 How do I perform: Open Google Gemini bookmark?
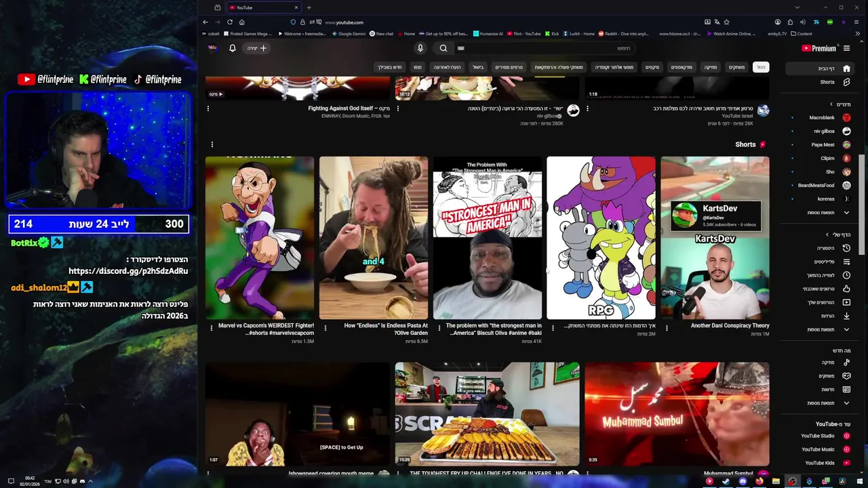click(x=349, y=33)
